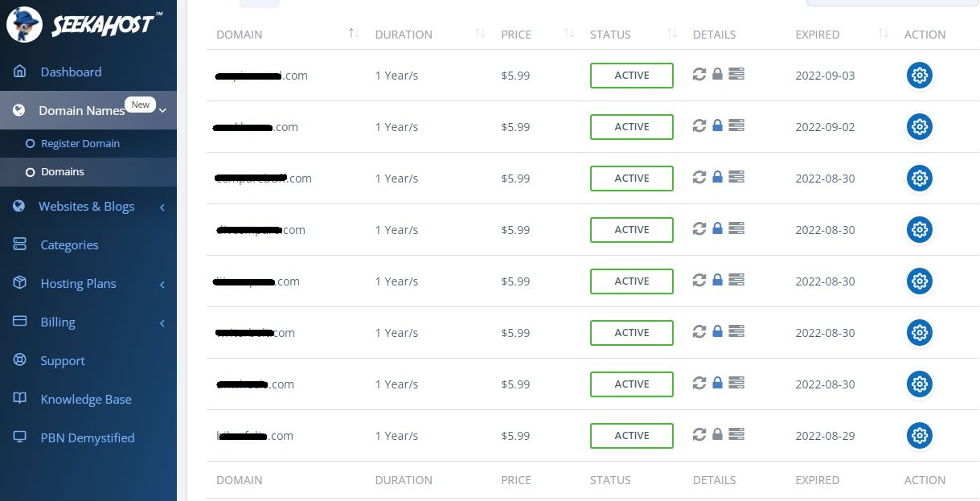The image size is (980, 501).
Task: Click the grey lock icon in the 2022-08-29 row
Action: (x=717, y=435)
